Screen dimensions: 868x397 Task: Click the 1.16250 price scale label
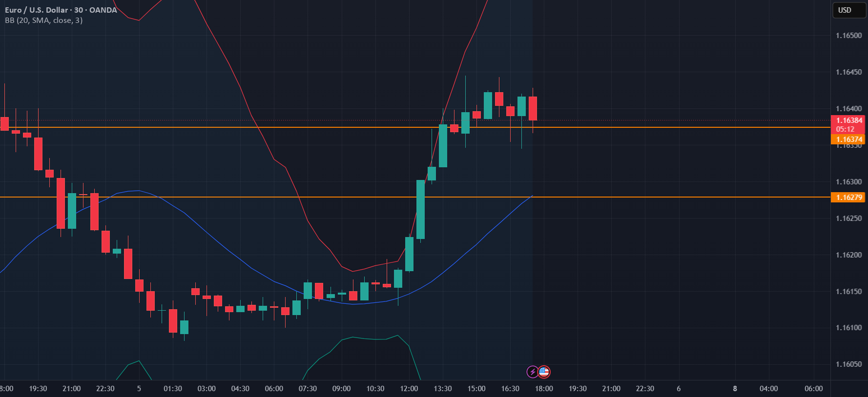click(848, 218)
